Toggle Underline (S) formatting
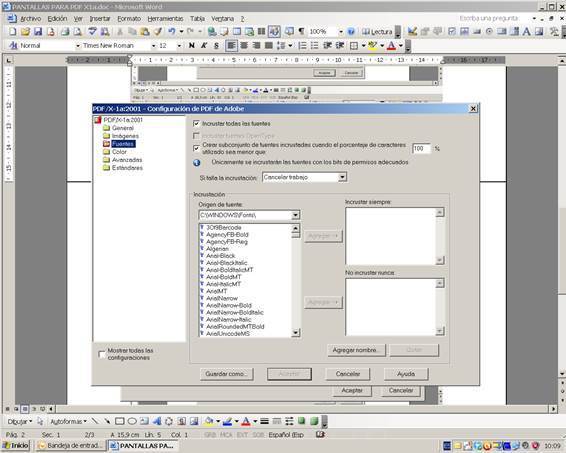This screenshot has width=566, height=453. coord(216,45)
